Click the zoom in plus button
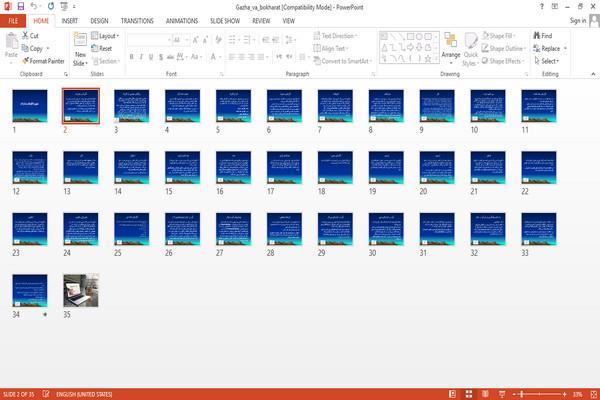This screenshot has width=600, height=400. [564, 394]
